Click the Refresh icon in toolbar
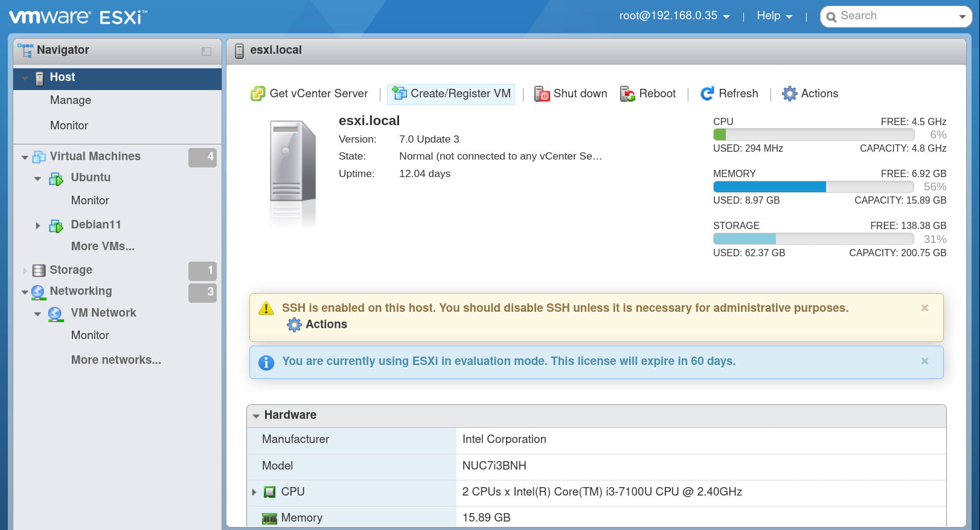Image resolution: width=980 pixels, height=530 pixels. 706,94
